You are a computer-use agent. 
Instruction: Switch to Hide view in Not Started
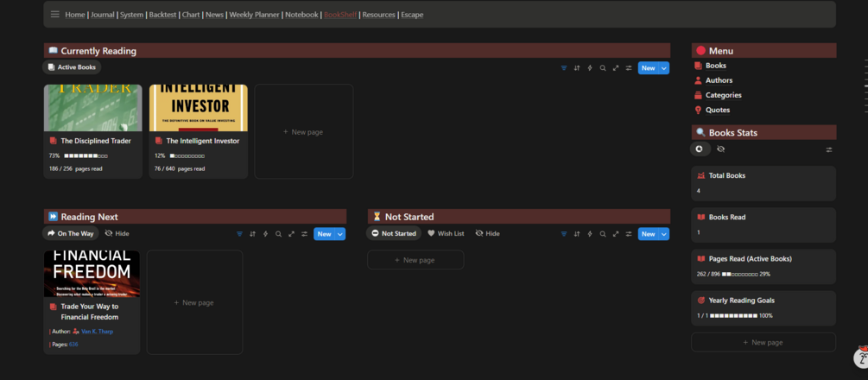(487, 234)
